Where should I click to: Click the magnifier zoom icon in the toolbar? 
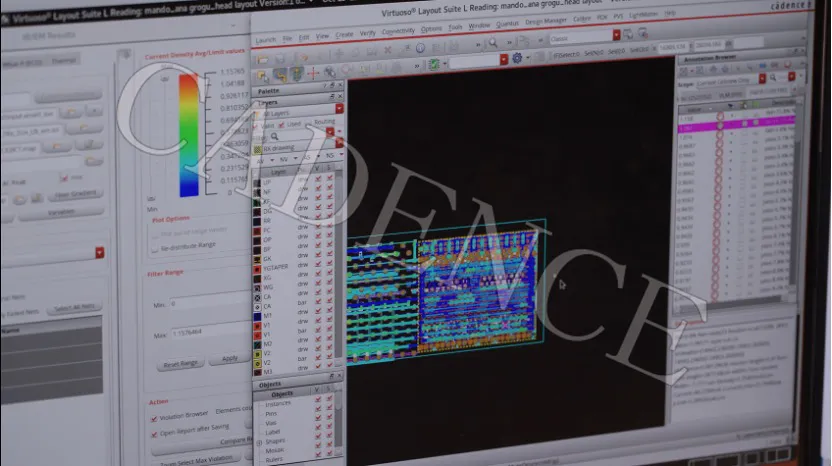tap(493, 42)
